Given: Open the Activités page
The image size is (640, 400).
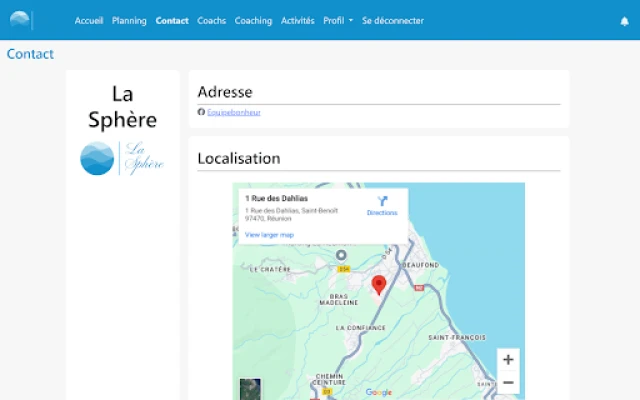Looking at the screenshot, I should coord(297,21).
